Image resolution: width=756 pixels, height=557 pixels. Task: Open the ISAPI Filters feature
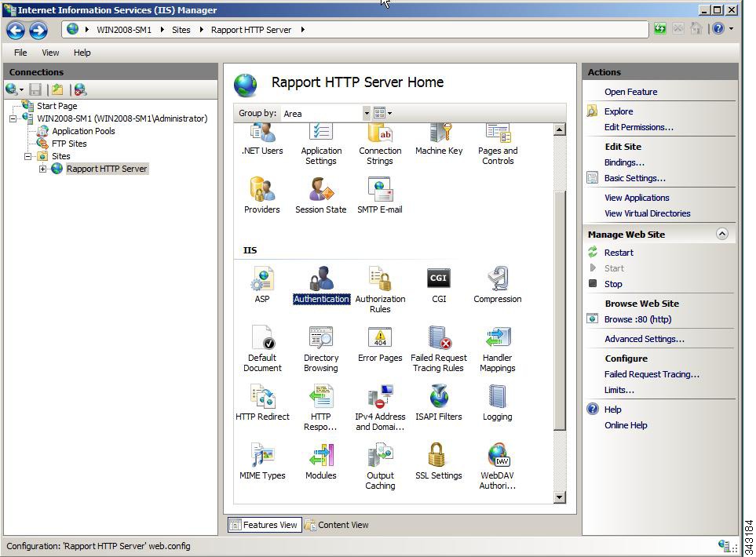point(439,402)
